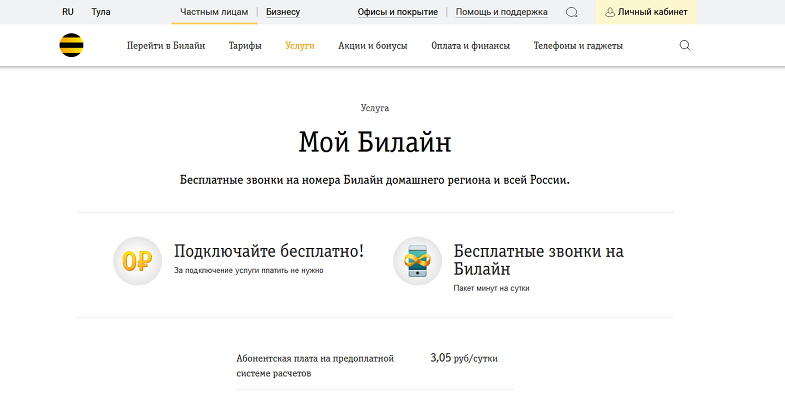Change city from Тула
Image resolution: width=785 pixels, height=396 pixels.
pos(101,12)
